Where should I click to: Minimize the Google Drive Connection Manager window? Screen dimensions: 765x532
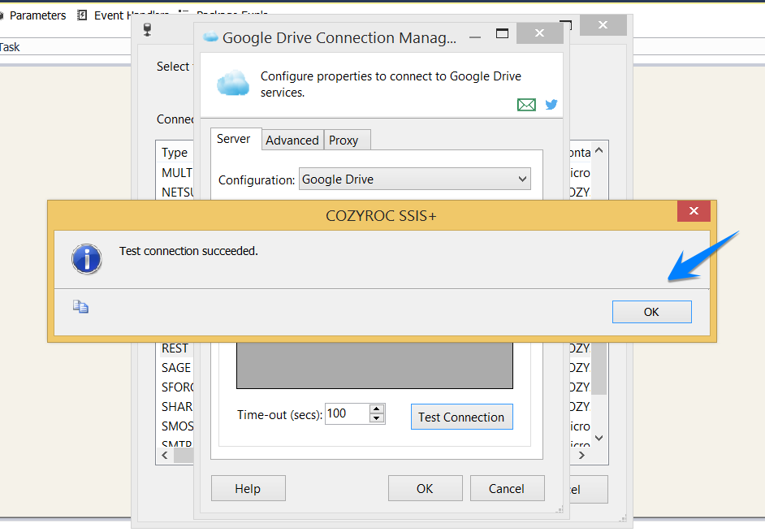pyautogui.click(x=475, y=37)
